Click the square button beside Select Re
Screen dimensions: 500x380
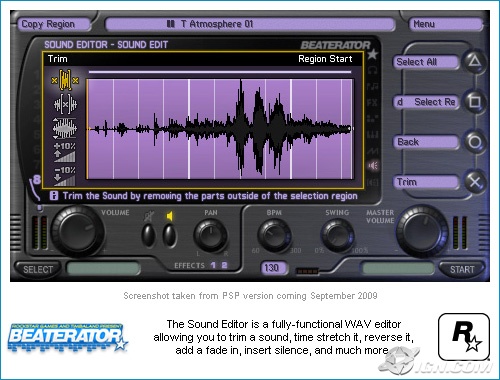point(474,101)
